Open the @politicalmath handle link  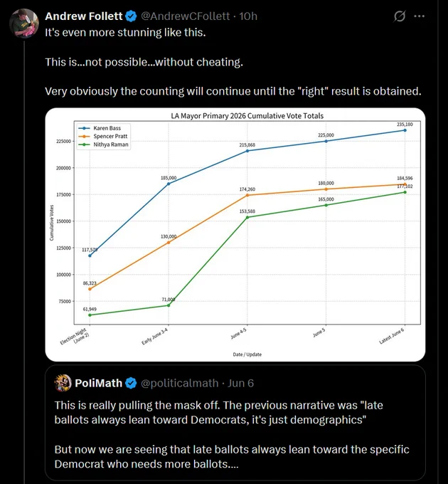tap(180, 383)
